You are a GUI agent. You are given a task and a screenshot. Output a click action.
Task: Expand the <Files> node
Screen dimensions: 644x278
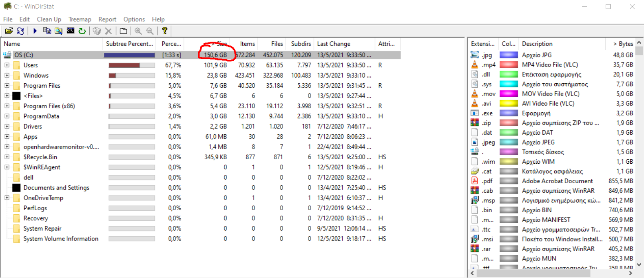7,96
